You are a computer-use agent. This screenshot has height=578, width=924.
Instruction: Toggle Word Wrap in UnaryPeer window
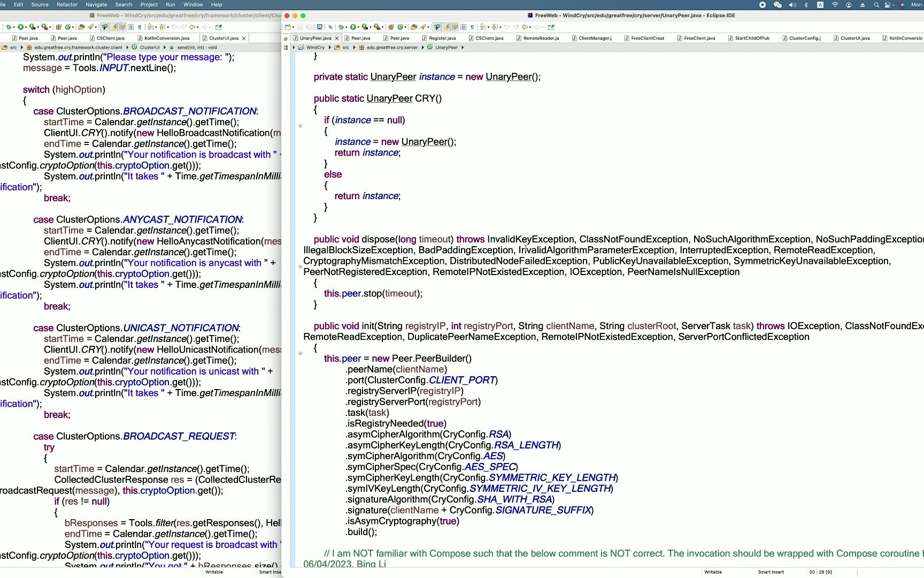click(455, 27)
